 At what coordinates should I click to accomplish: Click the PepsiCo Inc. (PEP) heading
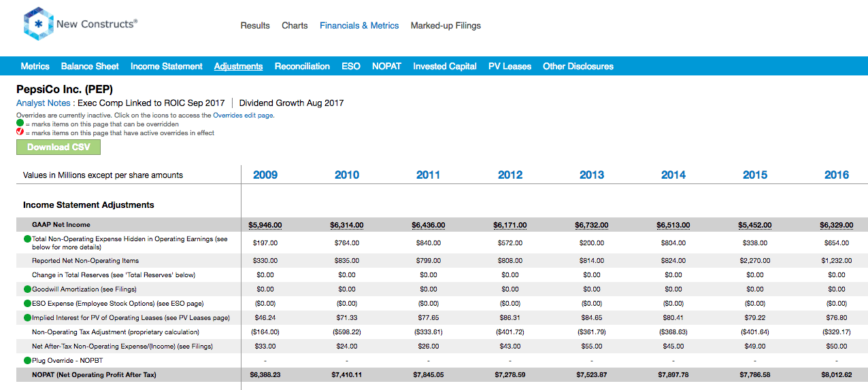(x=65, y=89)
